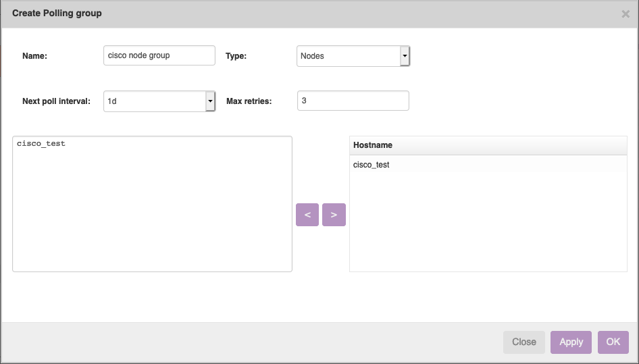Select the cisco_test row in Hostname table

click(x=488, y=165)
